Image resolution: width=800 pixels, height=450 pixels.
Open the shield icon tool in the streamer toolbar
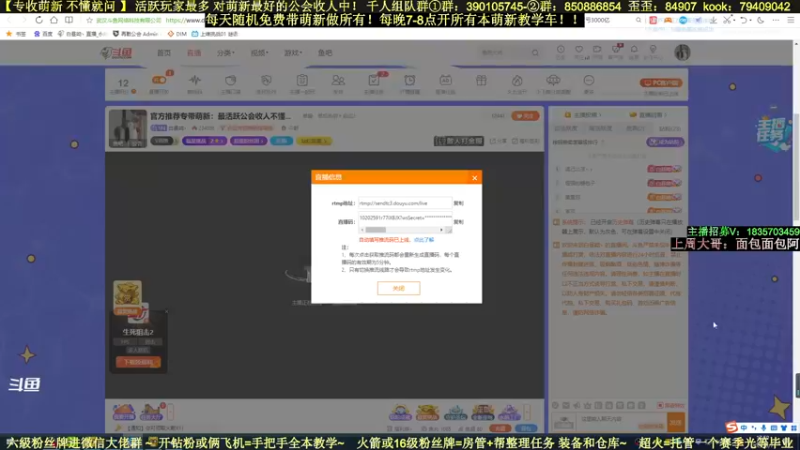[266, 83]
